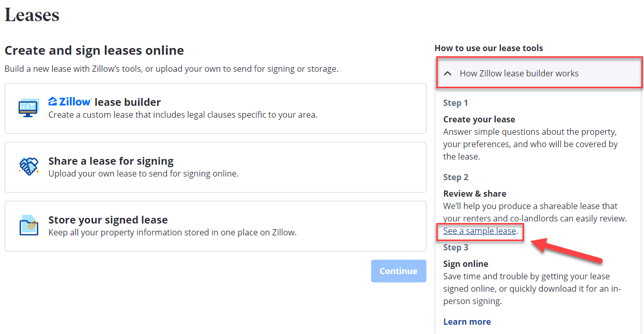Click the document storage icon with paperclip

point(28,225)
